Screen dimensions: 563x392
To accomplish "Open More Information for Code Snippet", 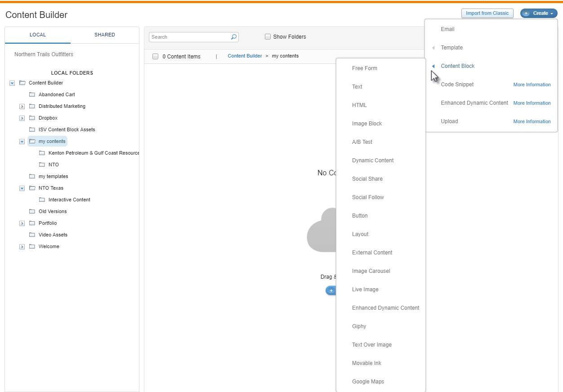I will (x=532, y=85).
